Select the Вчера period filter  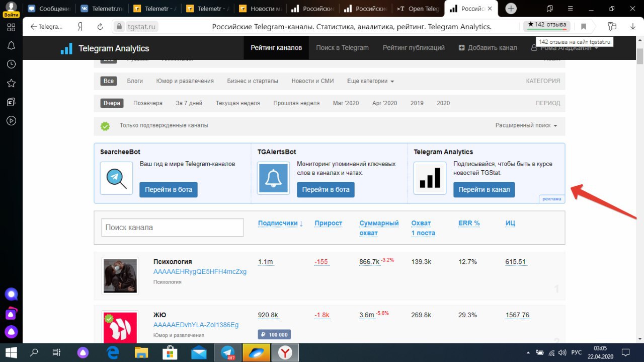(x=112, y=103)
